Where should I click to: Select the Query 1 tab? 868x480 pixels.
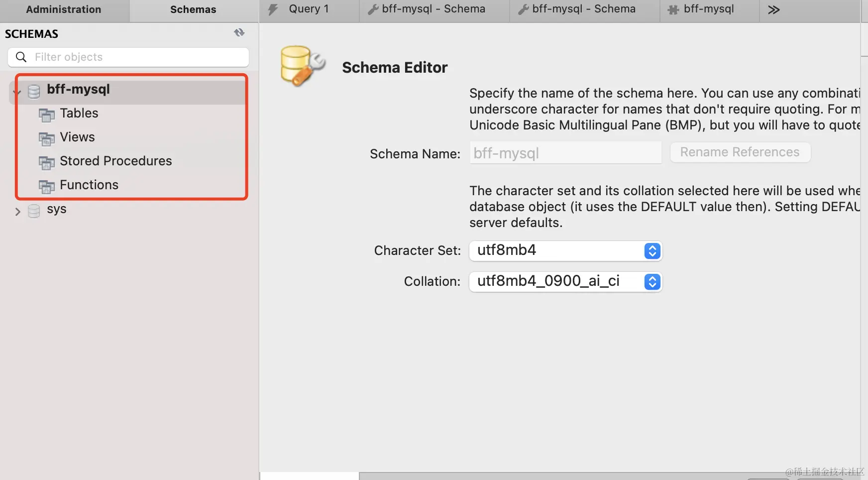pos(309,8)
